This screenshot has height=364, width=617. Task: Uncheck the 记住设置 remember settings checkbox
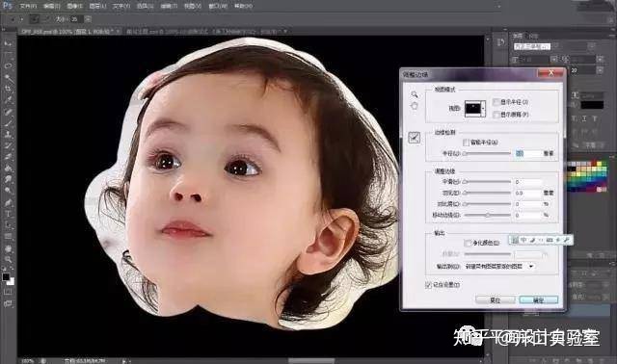coord(428,285)
